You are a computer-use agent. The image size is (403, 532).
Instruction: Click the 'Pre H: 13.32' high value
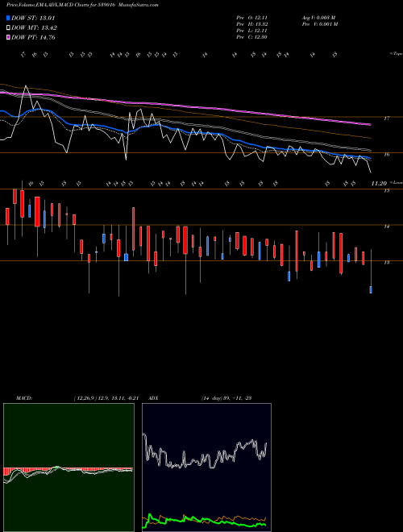251,24
